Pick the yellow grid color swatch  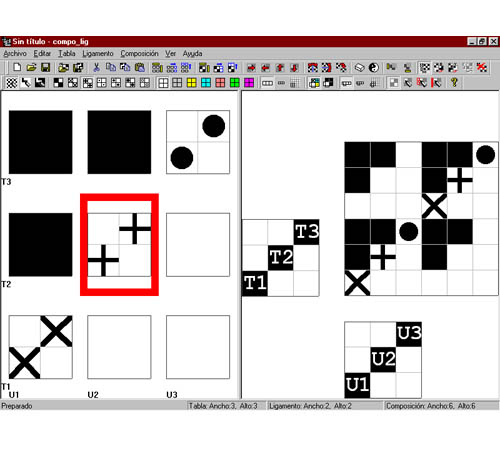pyautogui.click(x=192, y=83)
